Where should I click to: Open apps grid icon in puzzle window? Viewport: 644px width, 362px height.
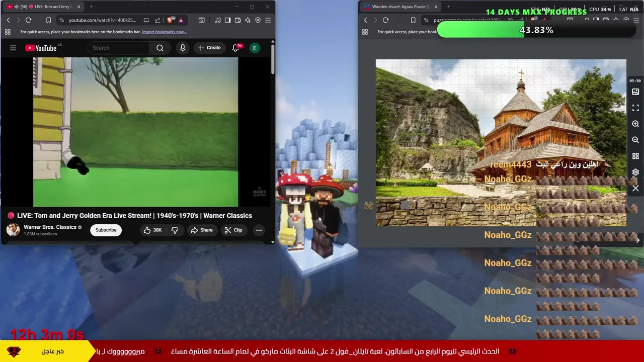pos(365,32)
